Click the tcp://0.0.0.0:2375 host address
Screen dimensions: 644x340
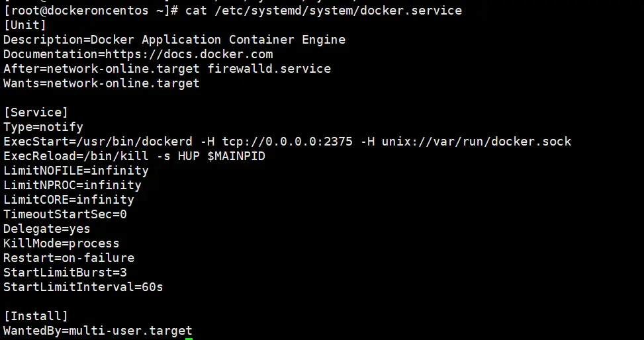(x=287, y=142)
